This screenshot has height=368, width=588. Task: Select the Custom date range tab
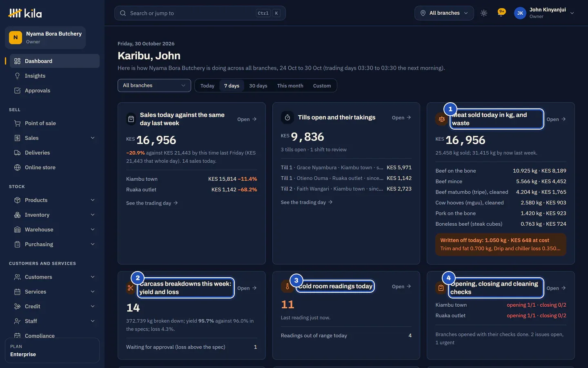click(x=322, y=85)
